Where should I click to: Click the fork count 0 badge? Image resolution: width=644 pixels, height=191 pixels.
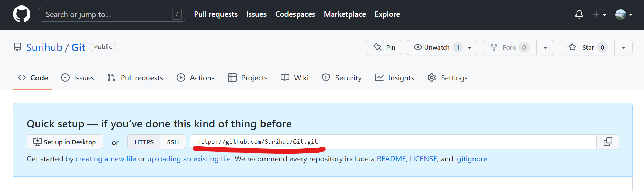coord(524,47)
